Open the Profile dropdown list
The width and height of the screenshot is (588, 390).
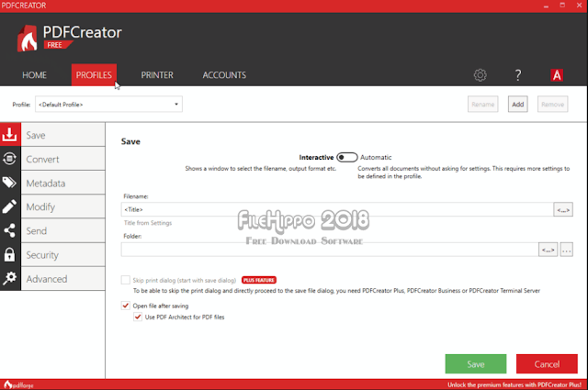tap(108, 104)
